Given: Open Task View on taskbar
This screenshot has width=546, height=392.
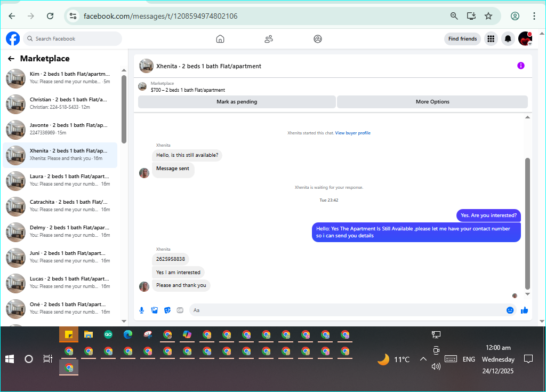Looking at the screenshot, I should pyautogui.click(x=47, y=359).
